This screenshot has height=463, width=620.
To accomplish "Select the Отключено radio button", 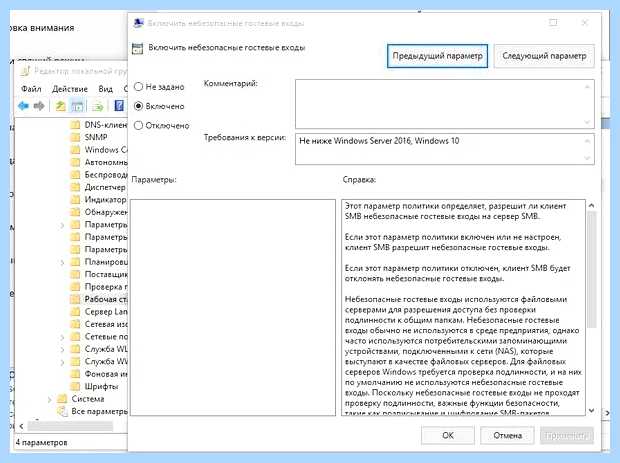I will pos(138,125).
